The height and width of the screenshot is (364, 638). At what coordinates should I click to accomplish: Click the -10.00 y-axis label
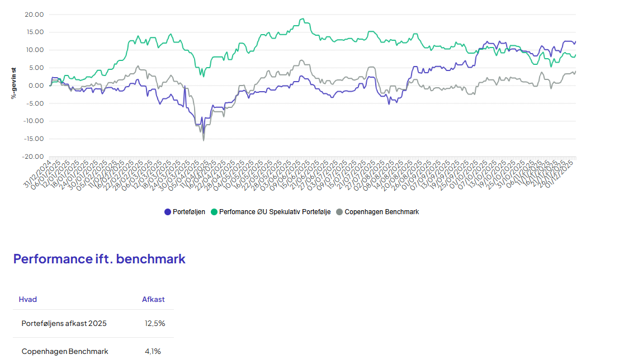point(33,121)
